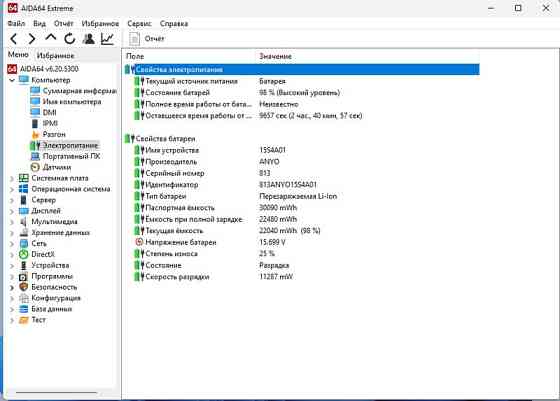Screen dimensions: 560x401
Task: Open the Вид menu
Action: pyautogui.click(x=39, y=24)
